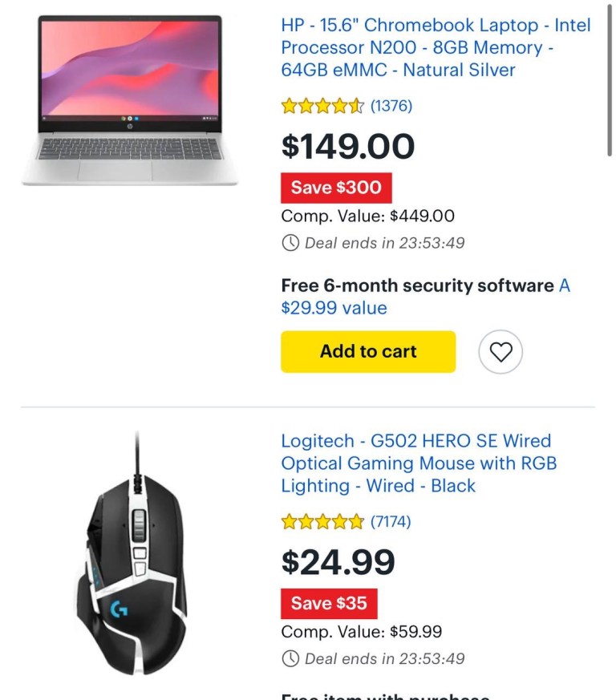Click the $24.99 mouse price
This screenshot has width=616, height=700.
(338, 562)
